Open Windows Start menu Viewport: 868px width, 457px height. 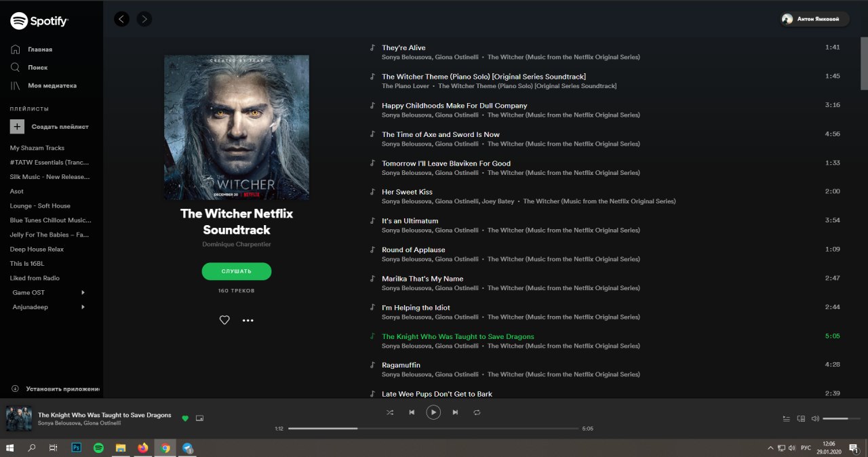coord(10,448)
